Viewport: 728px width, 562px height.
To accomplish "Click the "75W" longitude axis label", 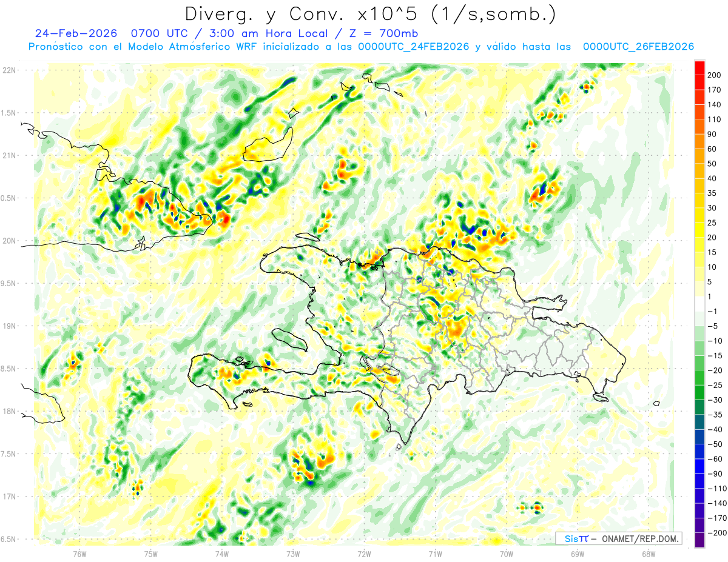I will [151, 554].
